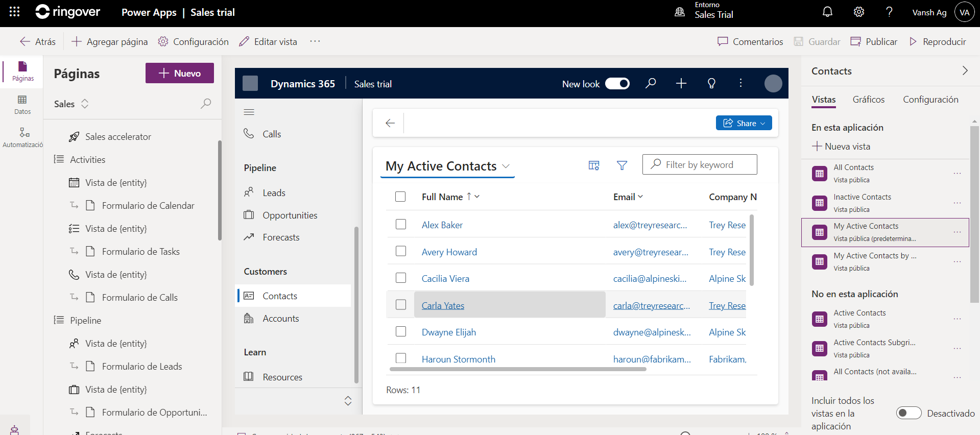
Task: Open options ellipsis for All Contacts view
Action: (x=957, y=173)
